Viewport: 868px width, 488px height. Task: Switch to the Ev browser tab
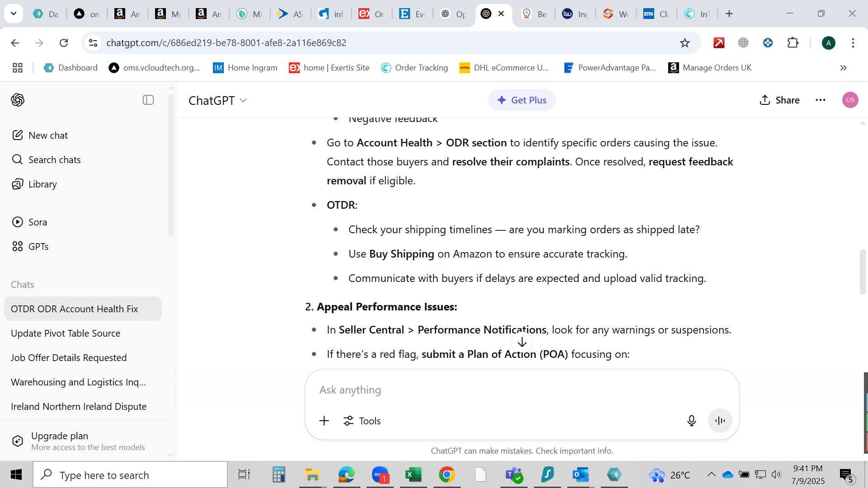click(x=412, y=14)
